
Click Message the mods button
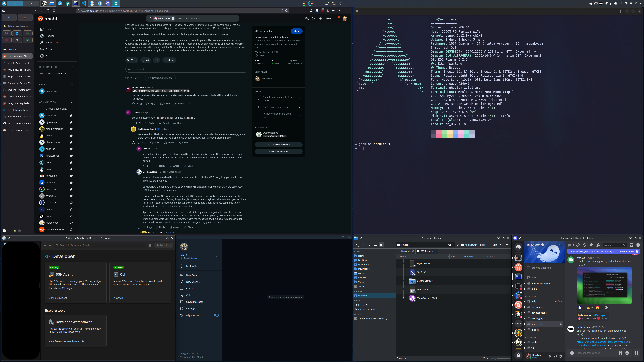(x=279, y=145)
